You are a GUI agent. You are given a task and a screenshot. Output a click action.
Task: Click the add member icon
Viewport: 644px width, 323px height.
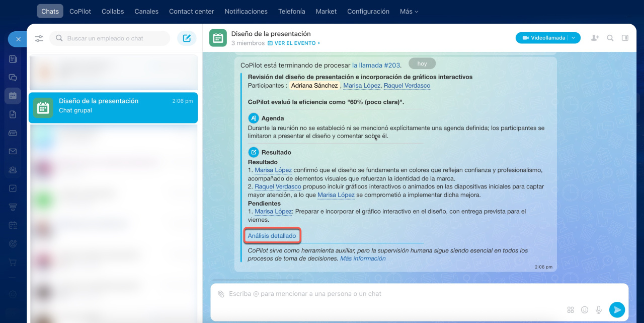tap(595, 38)
